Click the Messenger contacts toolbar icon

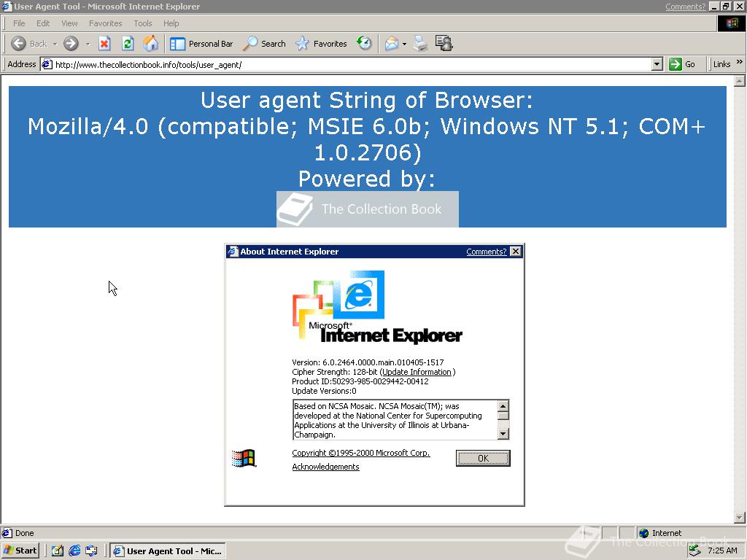pos(444,43)
